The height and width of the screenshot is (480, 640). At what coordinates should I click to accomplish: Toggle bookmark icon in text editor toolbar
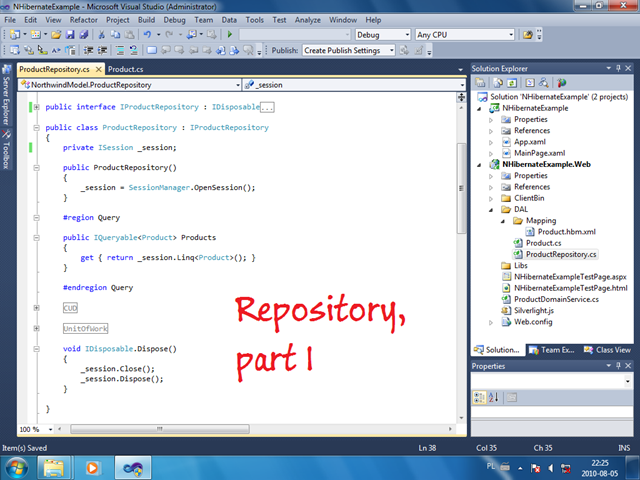coord(151,50)
